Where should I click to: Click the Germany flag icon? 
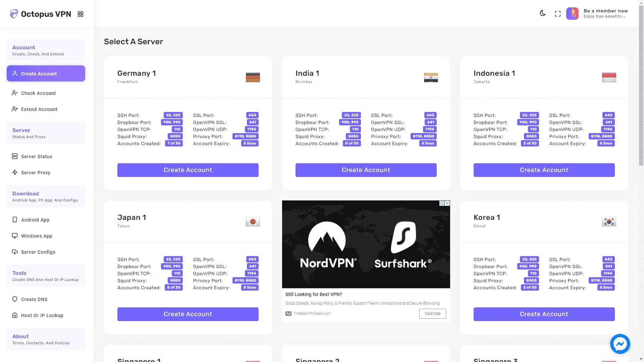click(253, 77)
